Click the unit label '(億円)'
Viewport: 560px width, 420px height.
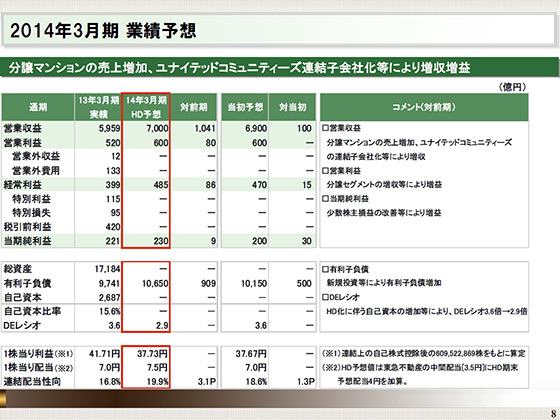[512, 87]
